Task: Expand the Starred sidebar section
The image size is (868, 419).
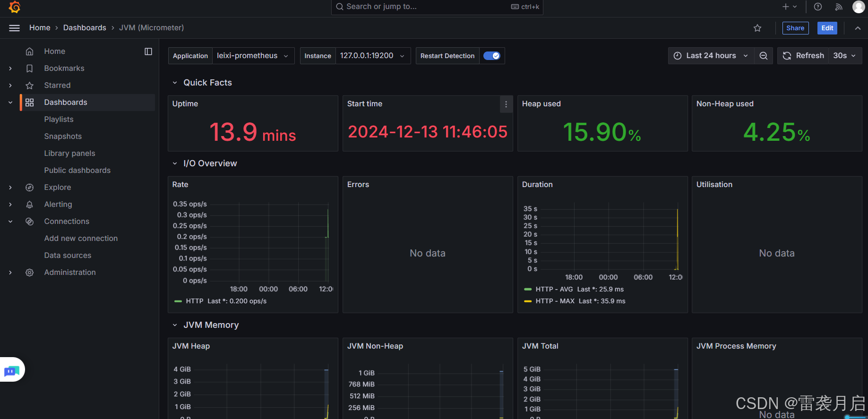Action: coord(10,86)
